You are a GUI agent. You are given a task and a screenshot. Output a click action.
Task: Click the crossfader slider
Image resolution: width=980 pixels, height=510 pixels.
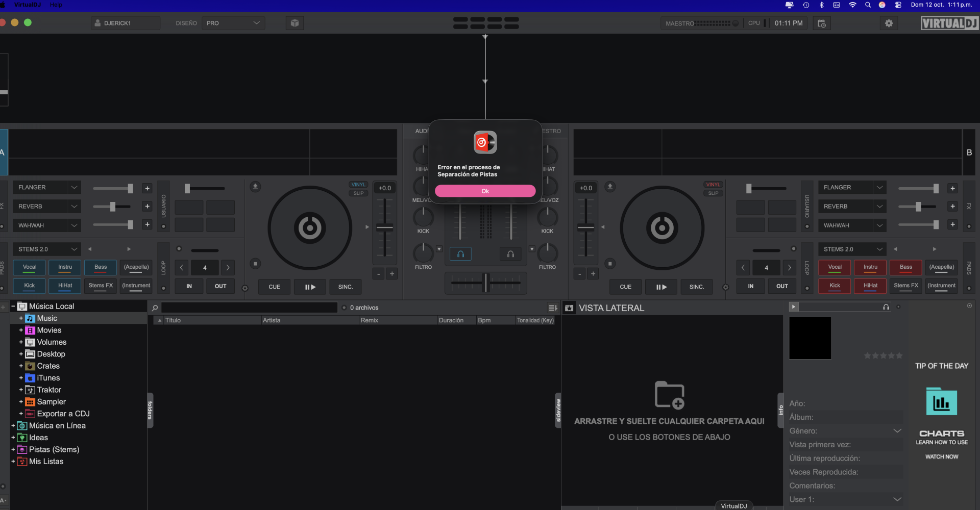[x=485, y=283]
